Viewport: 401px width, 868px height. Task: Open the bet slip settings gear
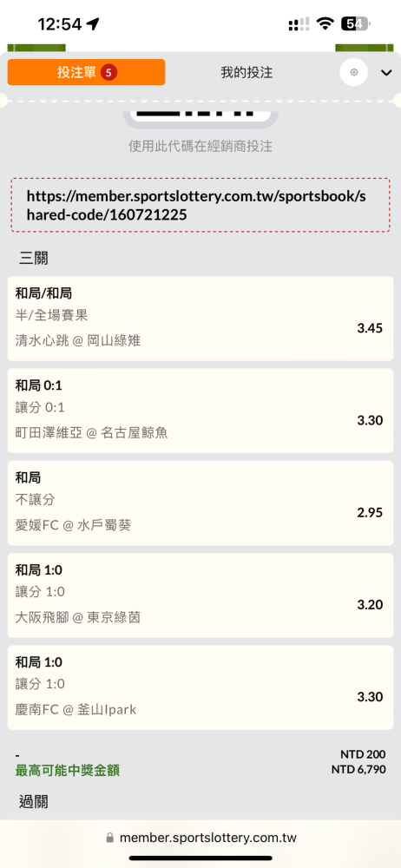(x=354, y=72)
